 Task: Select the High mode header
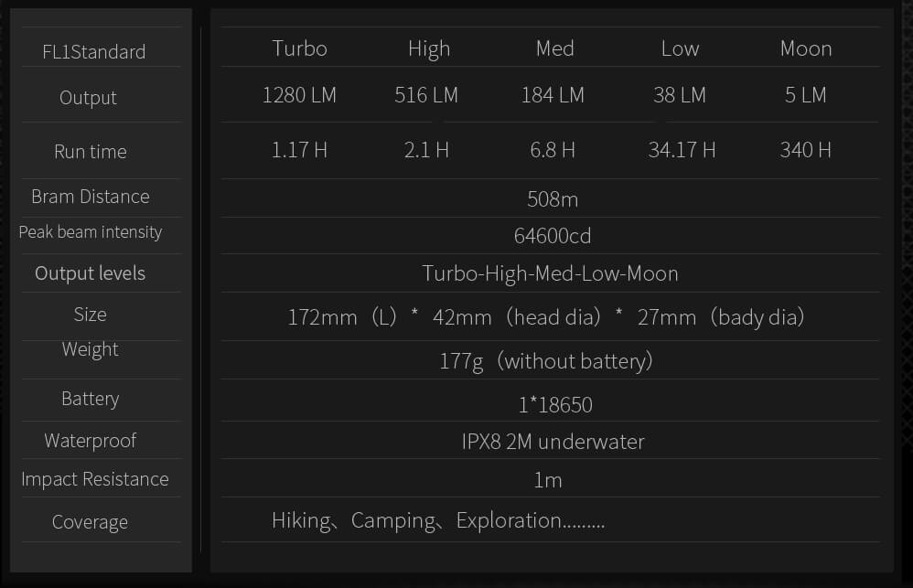tap(429, 48)
